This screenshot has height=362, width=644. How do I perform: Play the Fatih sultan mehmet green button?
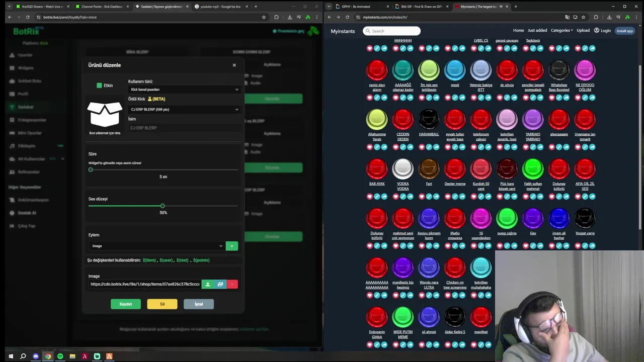(533, 169)
